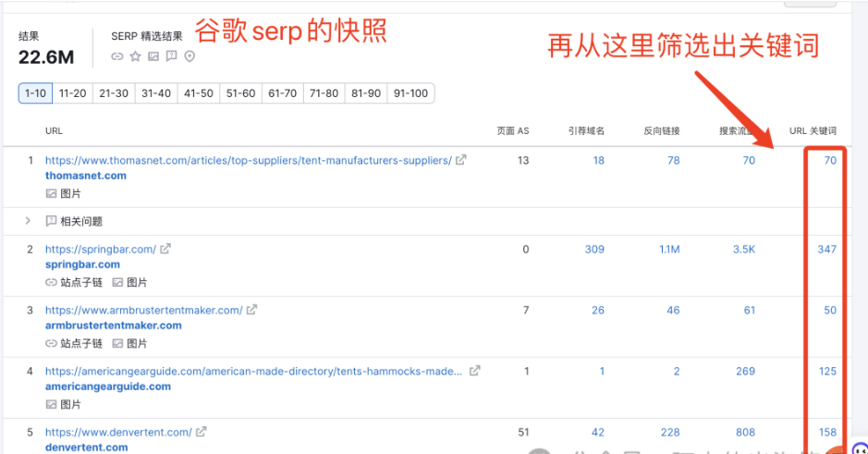Image resolution: width=868 pixels, height=454 pixels.
Task: Click 1.1M backlinks value for springbar.com
Action: (x=669, y=250)
